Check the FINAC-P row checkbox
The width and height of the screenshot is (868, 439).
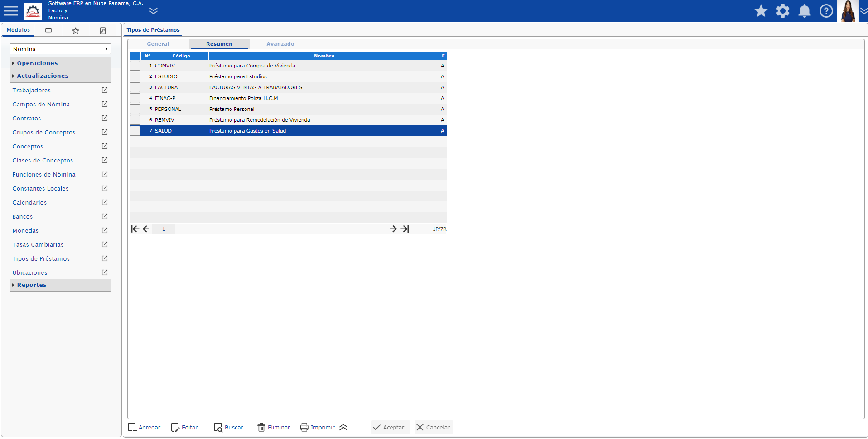[135, 98]
